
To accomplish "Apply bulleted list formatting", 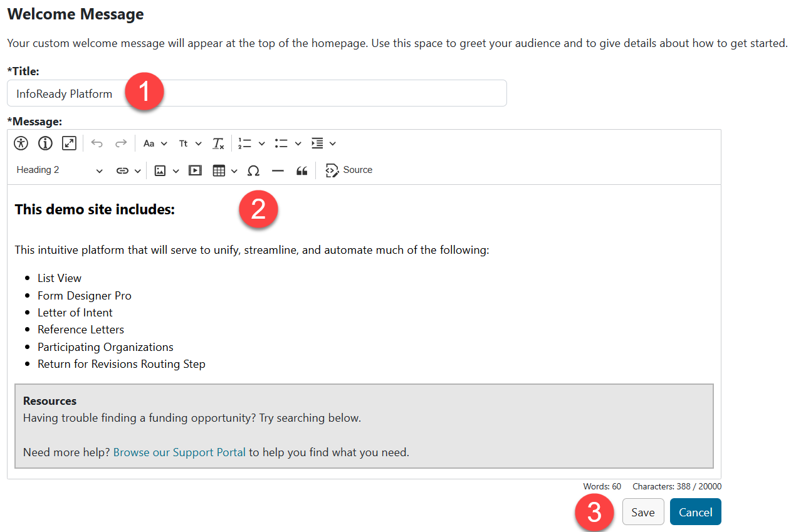I will point(281,143).
